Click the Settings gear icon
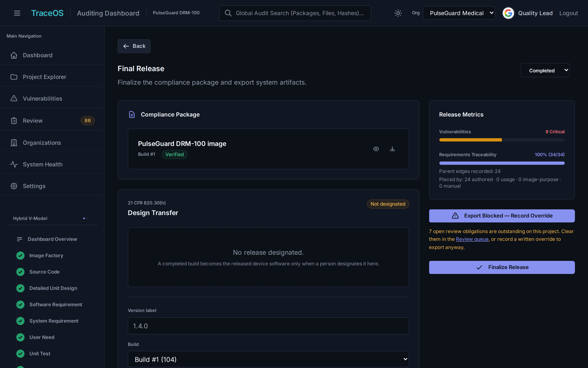 tap(14, 186)
